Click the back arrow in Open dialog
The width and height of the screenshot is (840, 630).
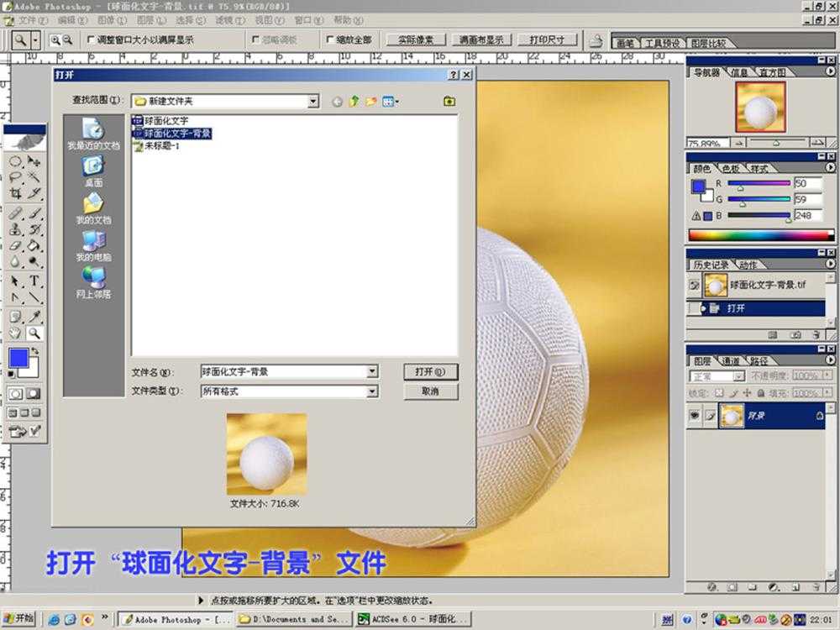[337, 102]
